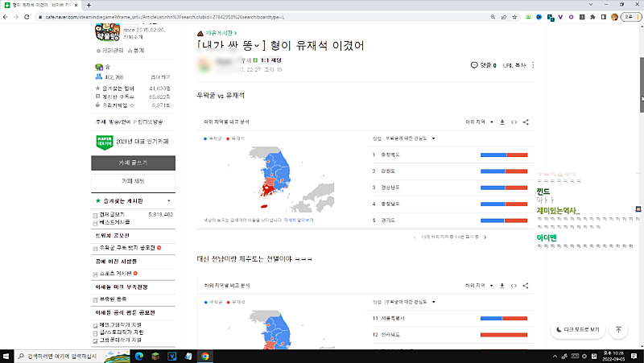Open sort dropdown in first chart

(x=410, y=138)
